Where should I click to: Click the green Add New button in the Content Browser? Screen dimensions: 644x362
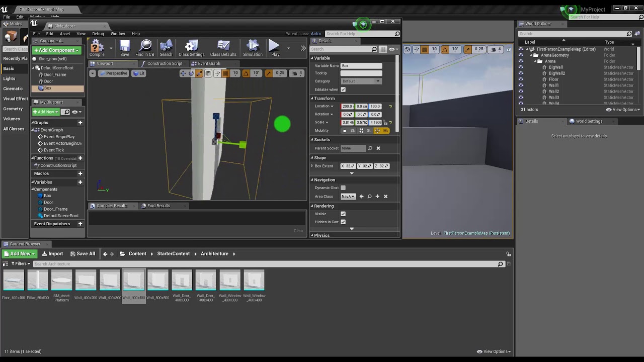[x=20, y=254]
